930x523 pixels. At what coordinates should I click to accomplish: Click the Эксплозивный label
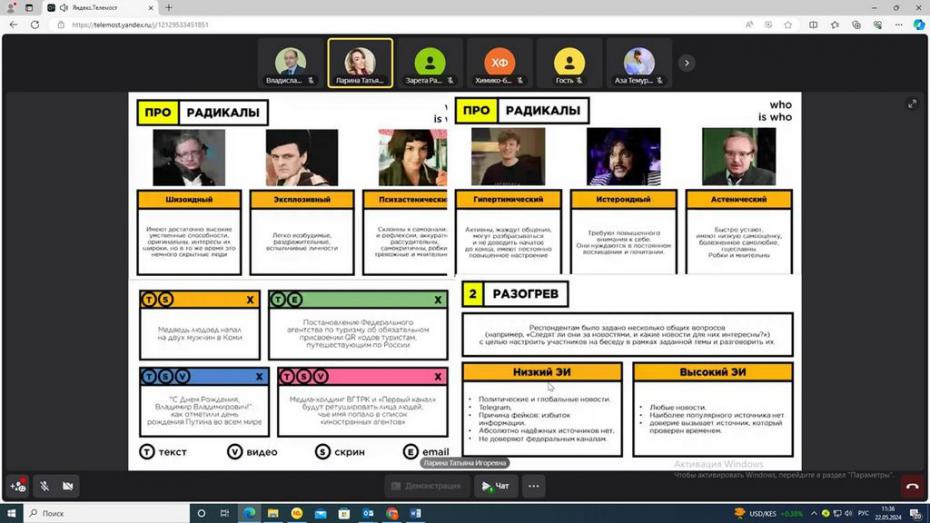(302, 199)
